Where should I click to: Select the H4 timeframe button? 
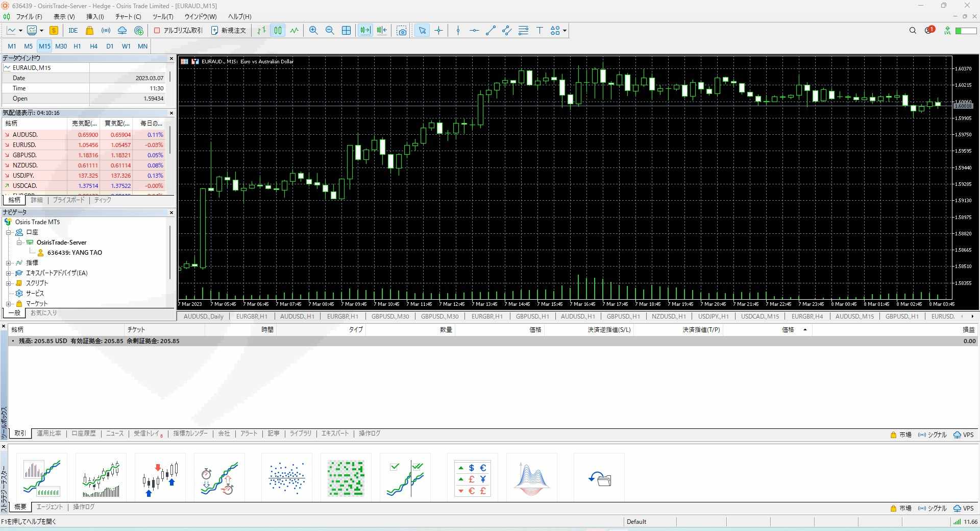93,46
